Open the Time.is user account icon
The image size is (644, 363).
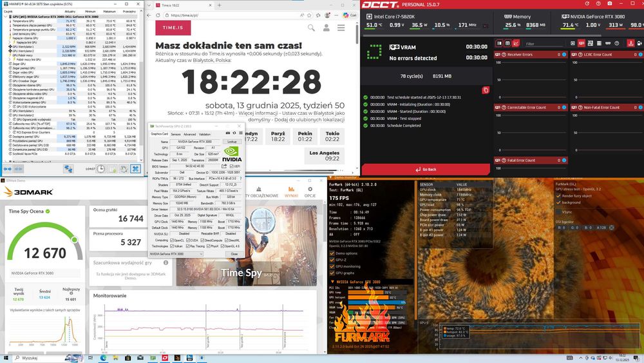[326, 28]
